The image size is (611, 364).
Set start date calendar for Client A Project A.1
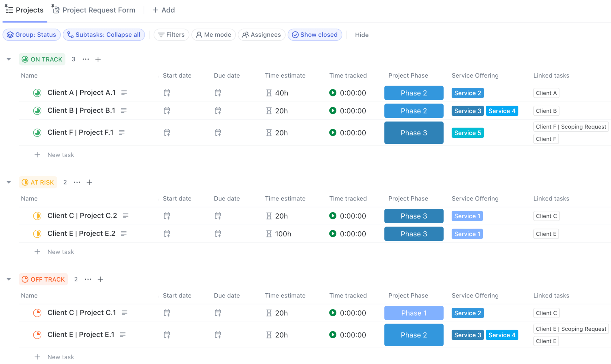click(x=167, y=93)
